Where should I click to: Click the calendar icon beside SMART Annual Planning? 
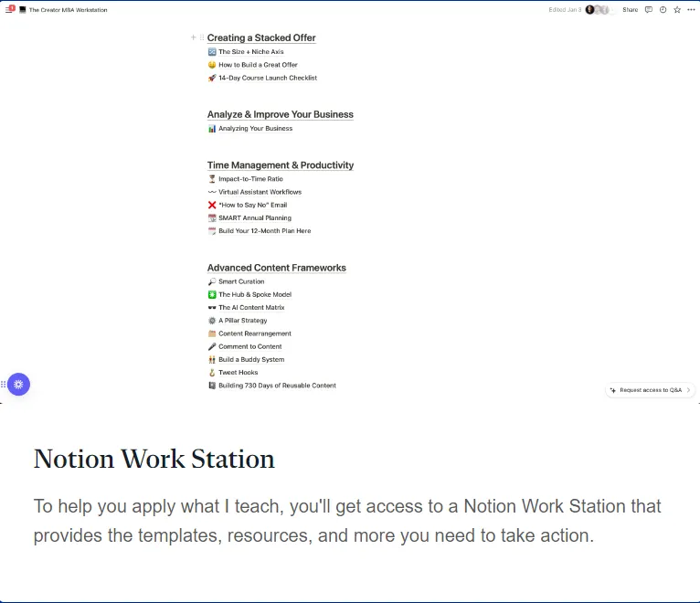(212, 217)
